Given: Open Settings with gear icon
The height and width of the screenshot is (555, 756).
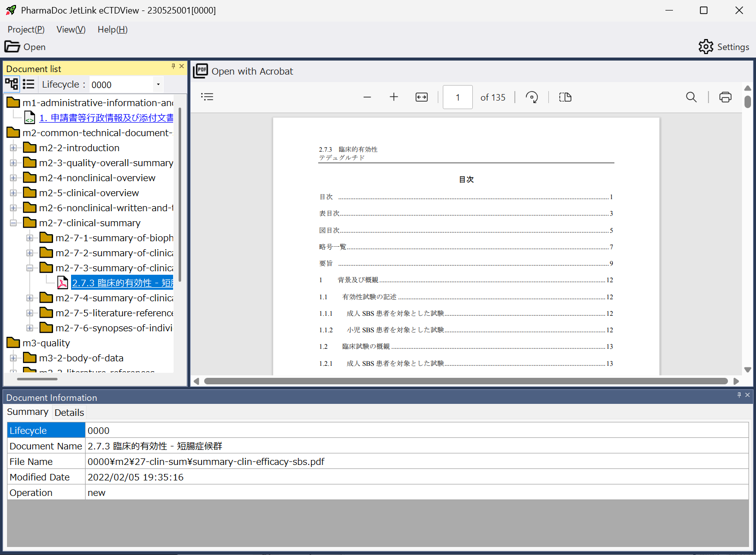Looking at the screenshot, I should coord(705,47).
